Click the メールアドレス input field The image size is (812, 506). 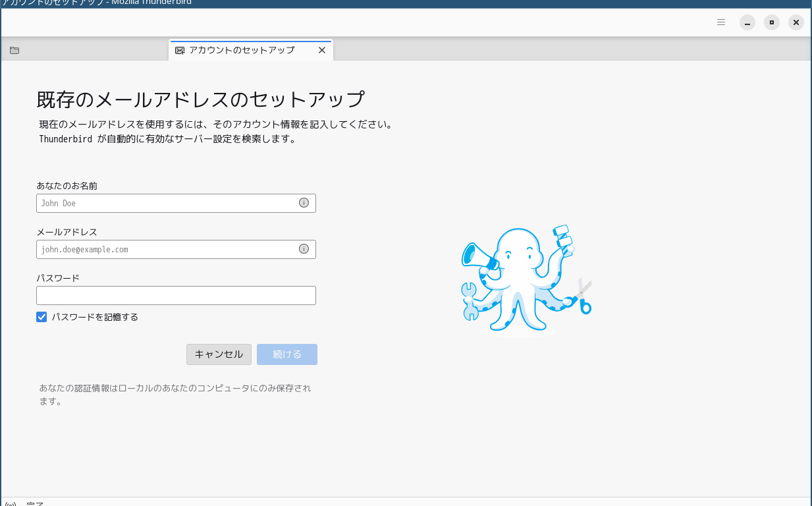click(176, 249)
